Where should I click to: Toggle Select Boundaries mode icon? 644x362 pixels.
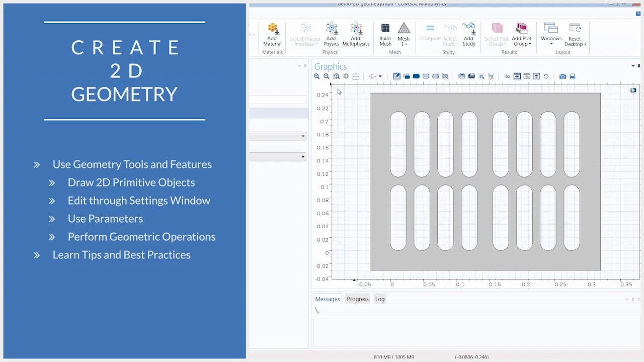(x=426, y=76)
